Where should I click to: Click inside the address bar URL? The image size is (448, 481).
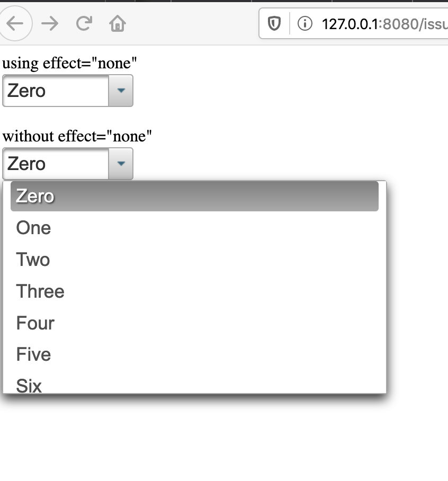click(x=379, y=23)
